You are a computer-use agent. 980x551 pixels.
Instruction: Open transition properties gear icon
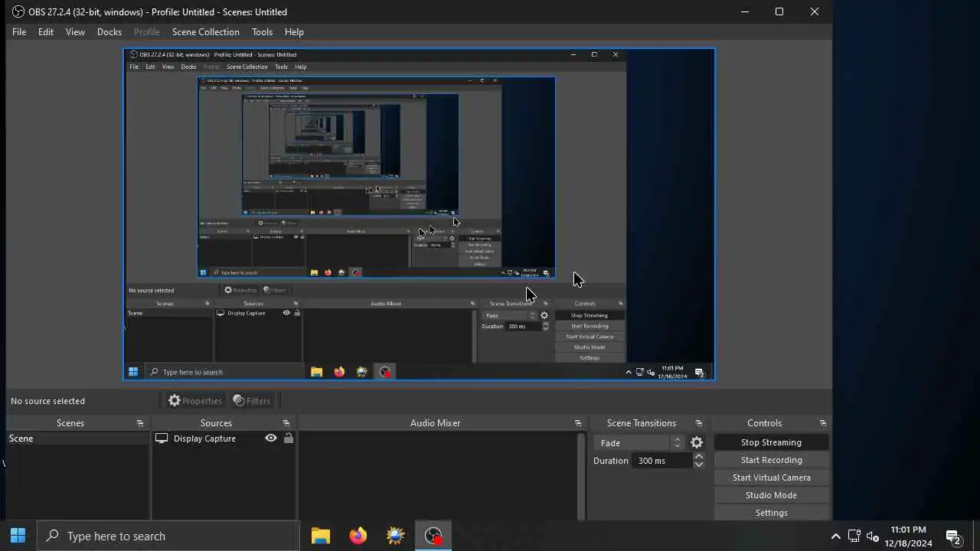(x=697, y=442)
